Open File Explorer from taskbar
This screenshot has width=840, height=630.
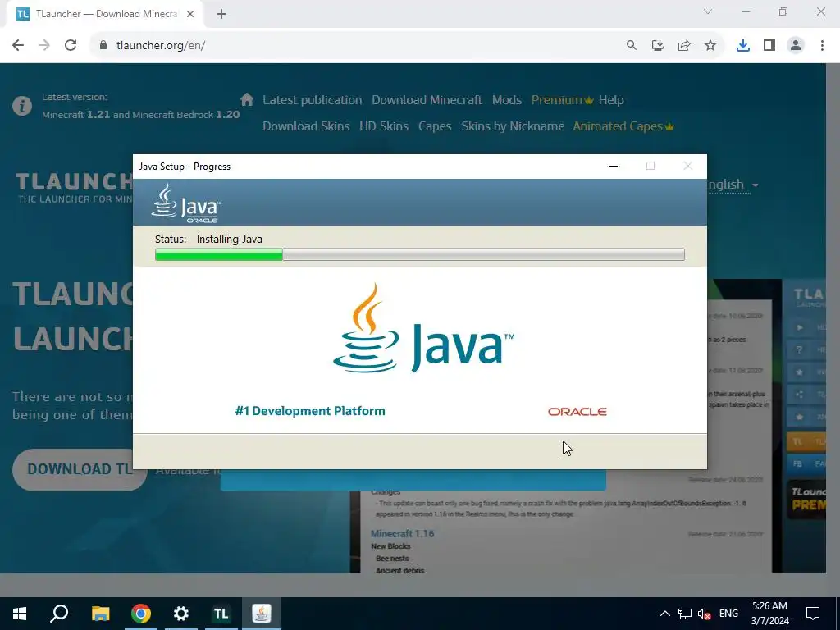pos(100,614)
